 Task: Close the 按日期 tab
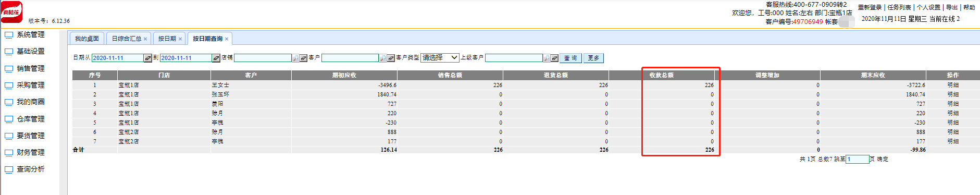[180, 39]
